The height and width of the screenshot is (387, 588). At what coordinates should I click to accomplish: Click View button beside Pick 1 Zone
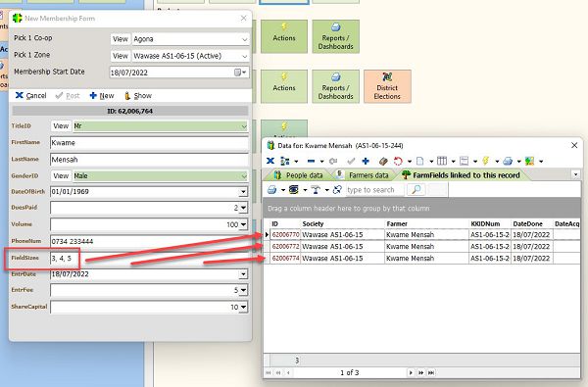(x=121, y=56)
